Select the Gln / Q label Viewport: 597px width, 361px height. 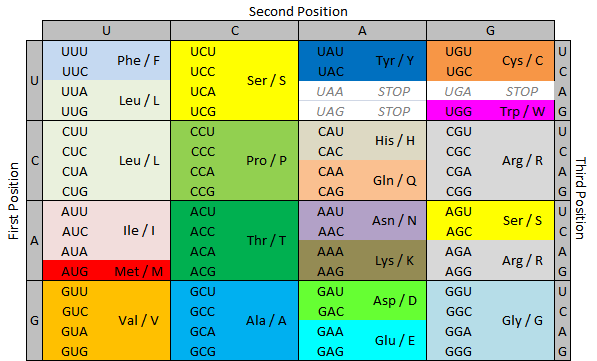click(x=394, y=180)
